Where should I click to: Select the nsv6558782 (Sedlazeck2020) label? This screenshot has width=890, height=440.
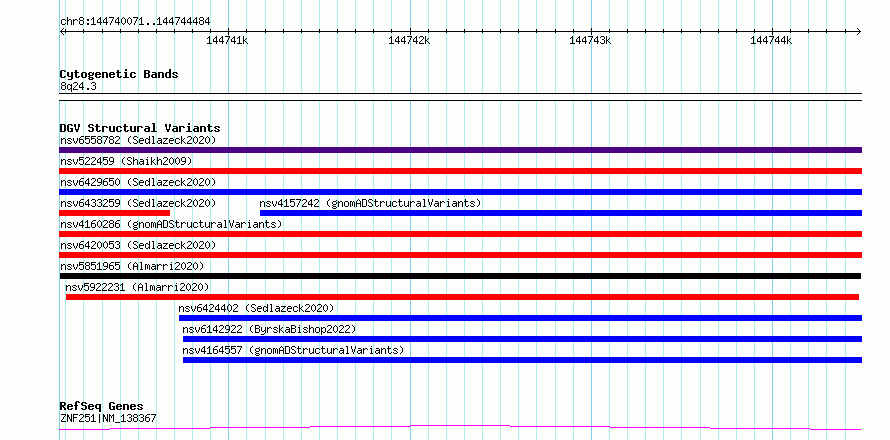[x=138, y=140]
